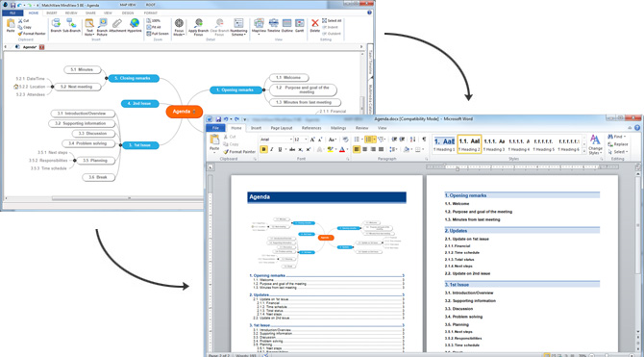This screenshot has width=644, height=357.
Task: Open Numbering Scheme dropdown in MindView
Action: click(x=238, y=27)
